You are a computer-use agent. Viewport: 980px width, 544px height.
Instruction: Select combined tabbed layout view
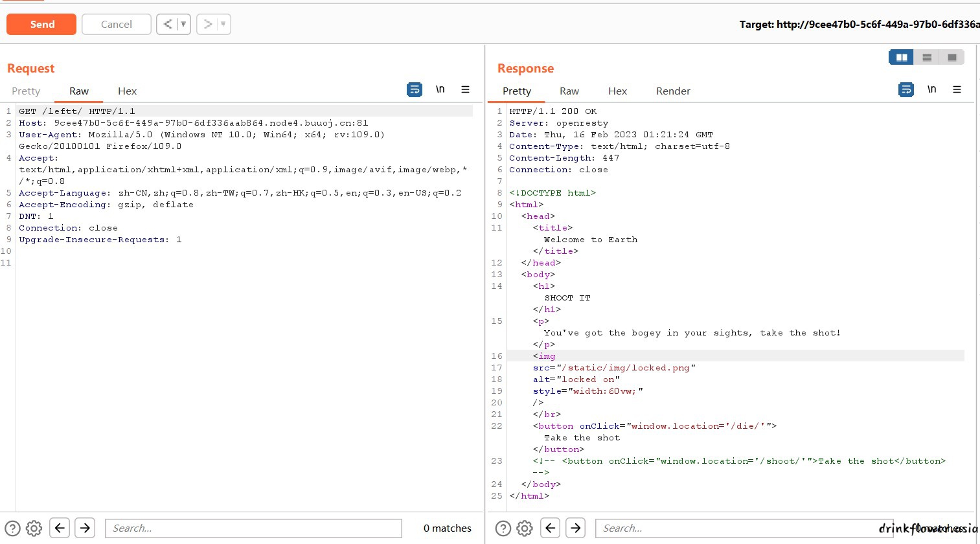952,58
